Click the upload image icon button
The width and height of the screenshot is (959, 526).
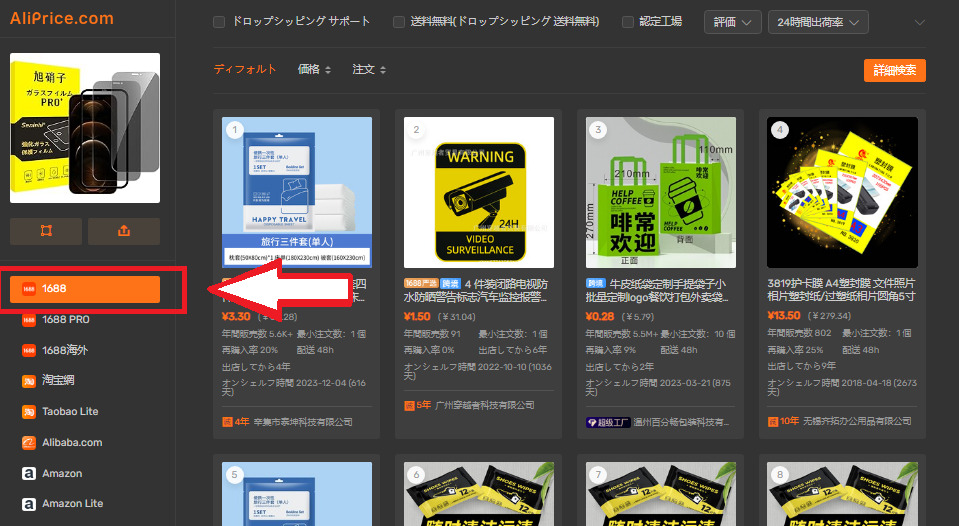124,231
